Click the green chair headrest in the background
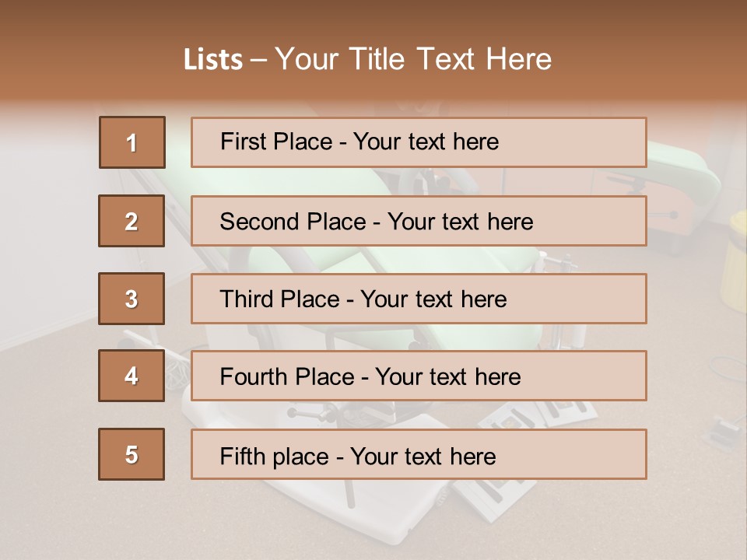 coord(685,167)
